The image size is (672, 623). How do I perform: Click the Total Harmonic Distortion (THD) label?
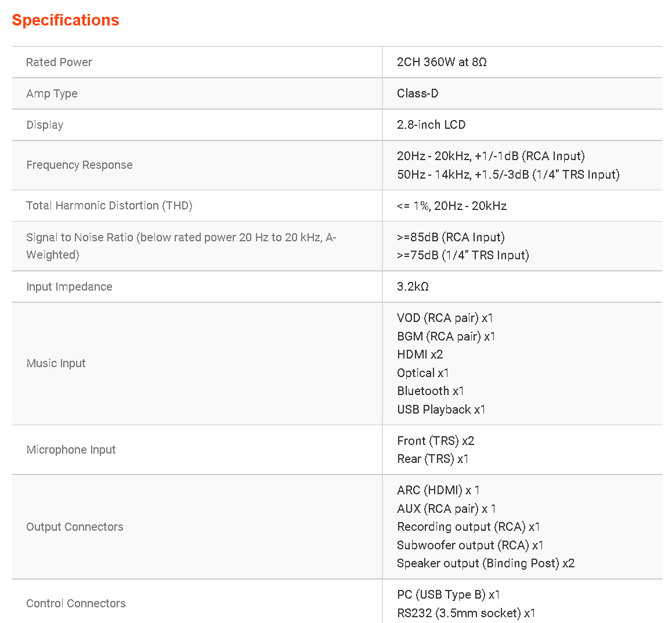(109, 205)
